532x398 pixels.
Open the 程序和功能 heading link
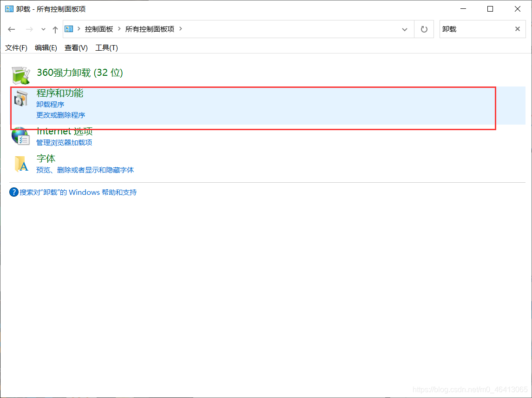point(60,93)
